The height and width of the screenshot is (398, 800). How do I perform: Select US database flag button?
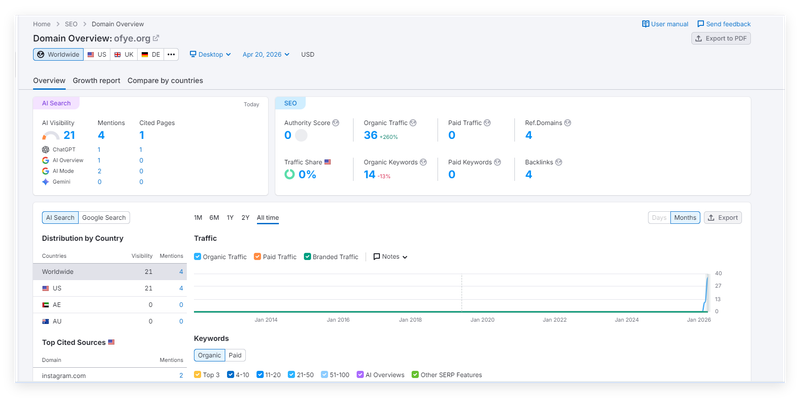click(x=97, y=55)
